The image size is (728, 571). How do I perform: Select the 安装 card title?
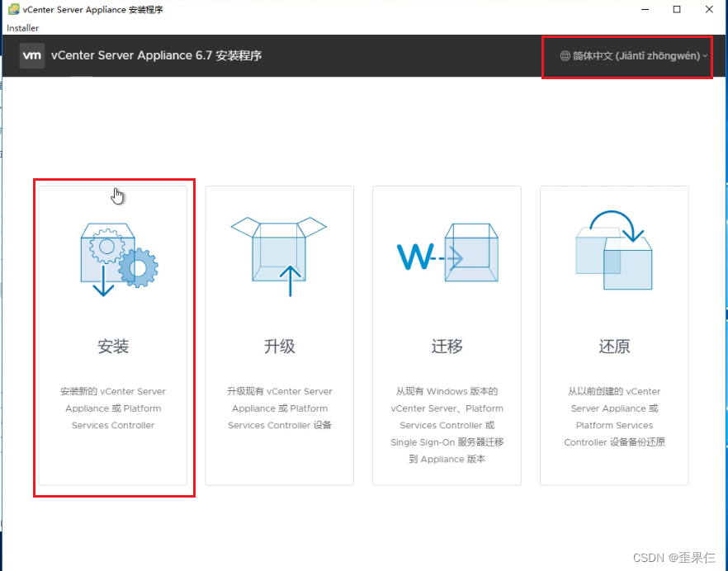(x=113, y=347)
